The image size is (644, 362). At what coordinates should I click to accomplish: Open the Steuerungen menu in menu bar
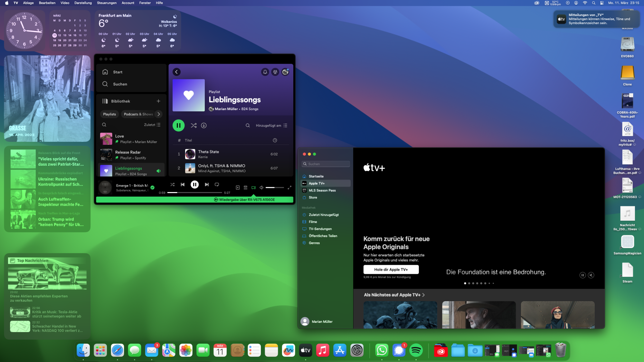(107, 3)
